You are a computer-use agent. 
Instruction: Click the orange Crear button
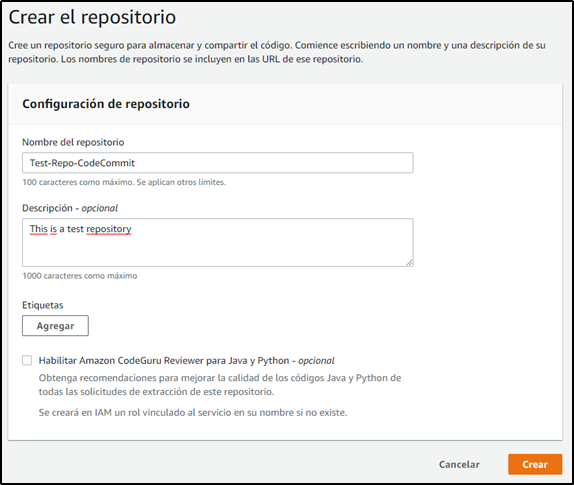[x=535, y=464]
